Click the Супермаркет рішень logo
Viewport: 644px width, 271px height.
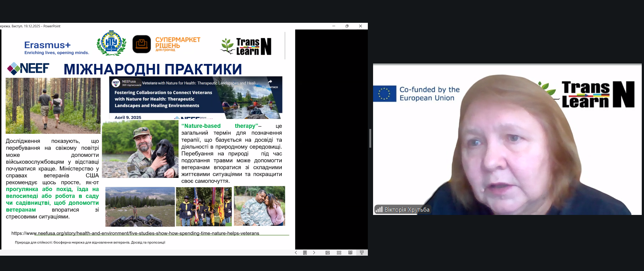167,44
